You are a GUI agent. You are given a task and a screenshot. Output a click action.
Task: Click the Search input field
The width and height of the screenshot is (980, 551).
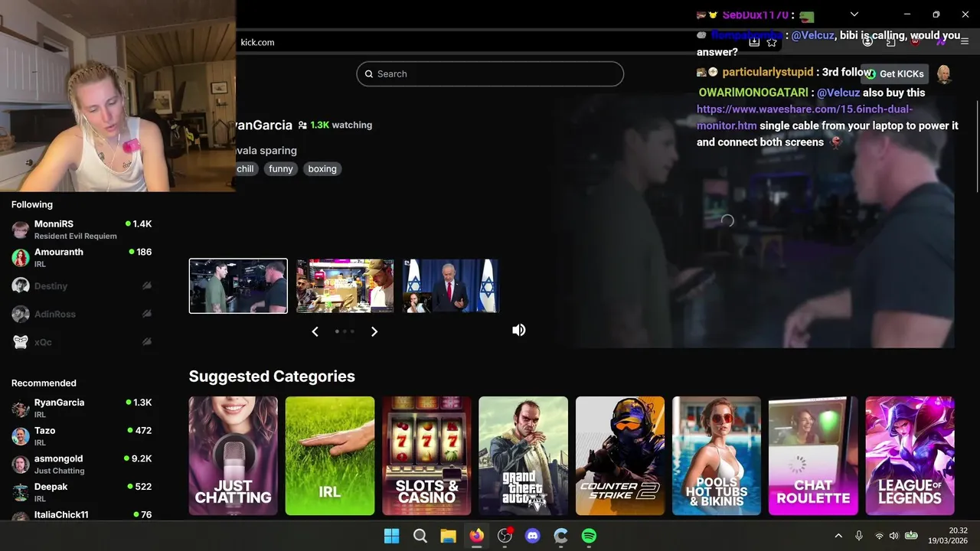[x=490, y=74]
